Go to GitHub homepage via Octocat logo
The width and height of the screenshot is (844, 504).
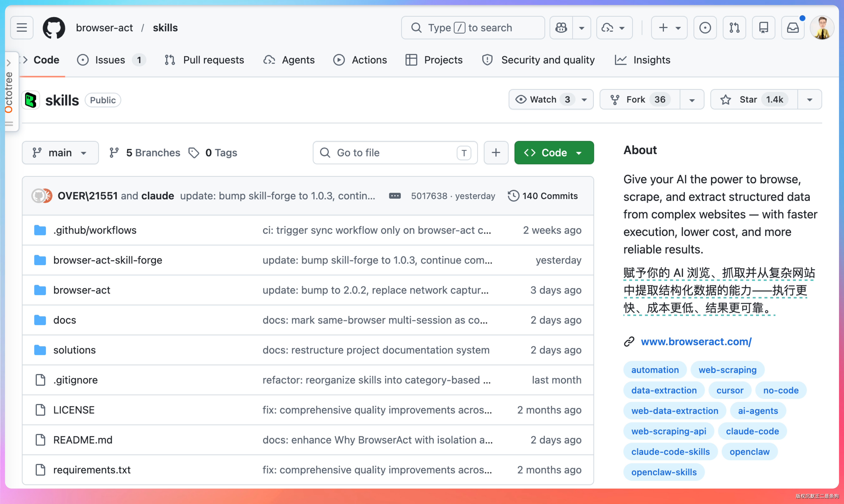coord(54,28)
